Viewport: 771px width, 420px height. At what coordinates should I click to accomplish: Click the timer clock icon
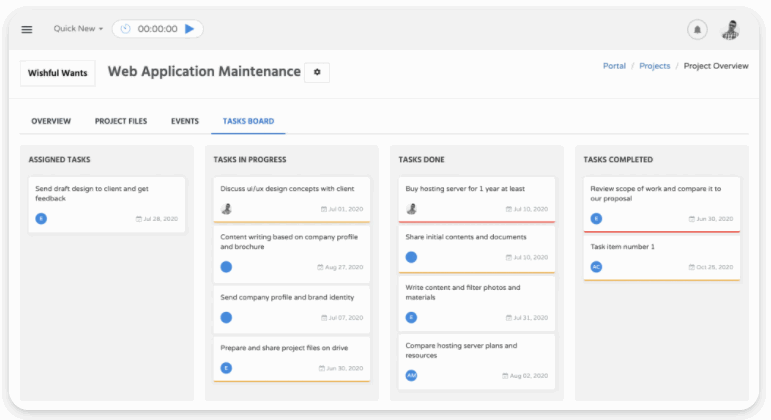pos(125,29)
